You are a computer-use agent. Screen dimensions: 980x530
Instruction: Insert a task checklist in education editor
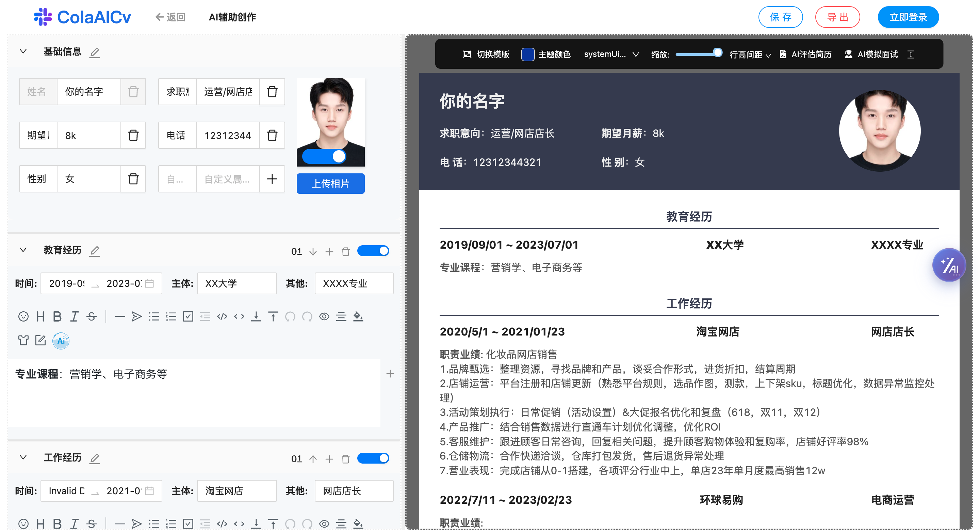point(188,317)
